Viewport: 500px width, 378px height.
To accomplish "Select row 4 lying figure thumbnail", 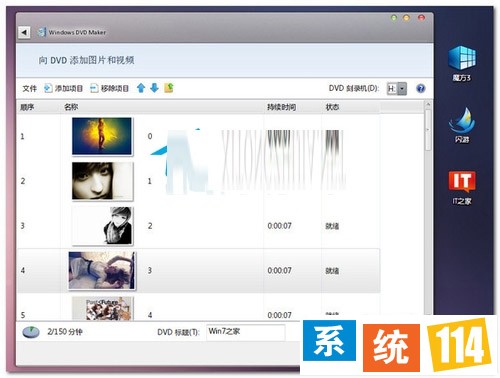I will tap(102, 270).
